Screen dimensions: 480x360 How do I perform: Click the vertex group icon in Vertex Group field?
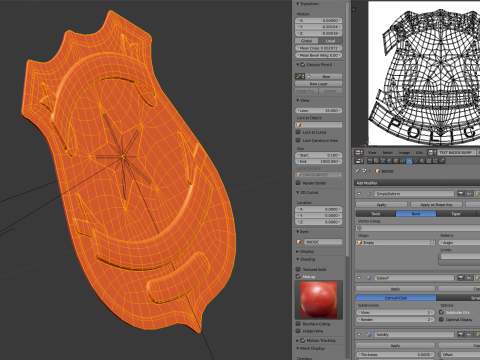[x=360, y=228]
